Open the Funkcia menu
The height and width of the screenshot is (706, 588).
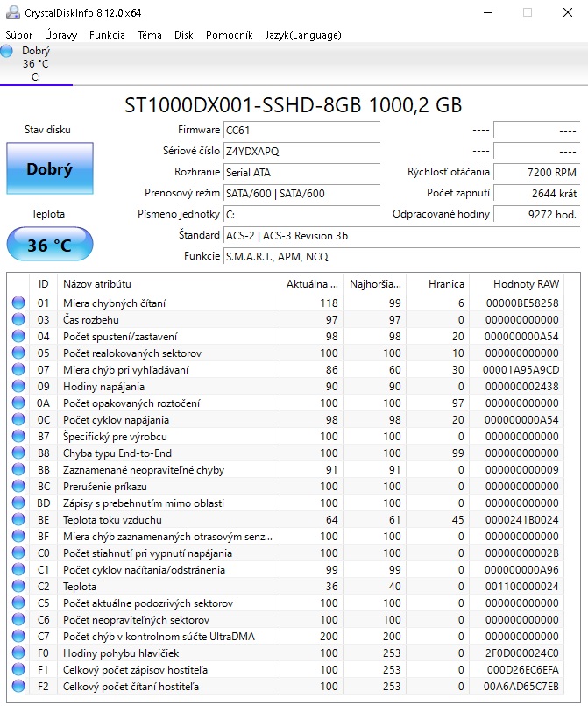point(107,35)
